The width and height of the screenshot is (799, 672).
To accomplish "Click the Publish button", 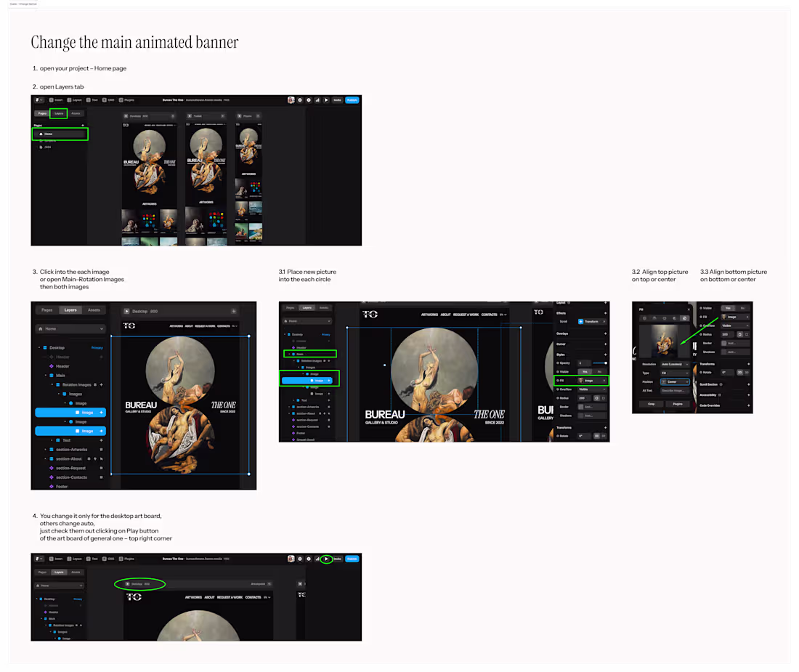I will [352, 100].
